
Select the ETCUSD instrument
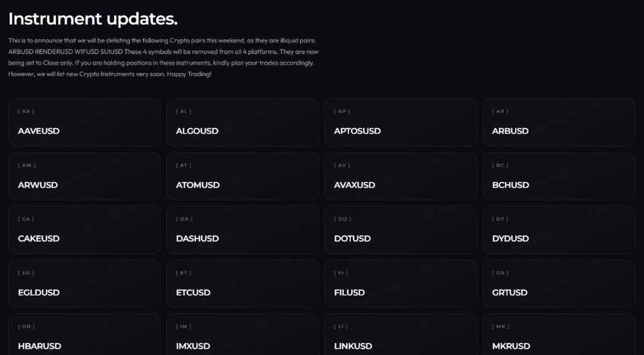242,284
